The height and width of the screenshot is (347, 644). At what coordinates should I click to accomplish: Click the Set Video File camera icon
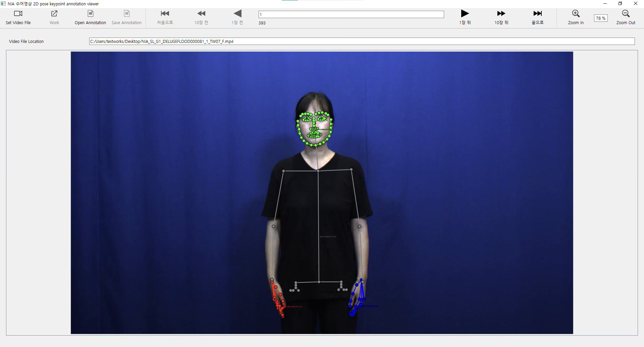point(18,13)
